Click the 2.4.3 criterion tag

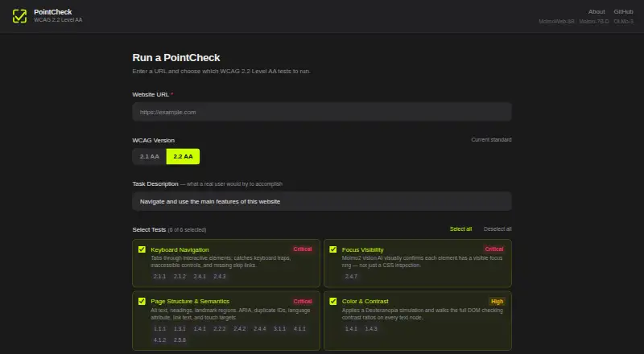click(220, 277)
